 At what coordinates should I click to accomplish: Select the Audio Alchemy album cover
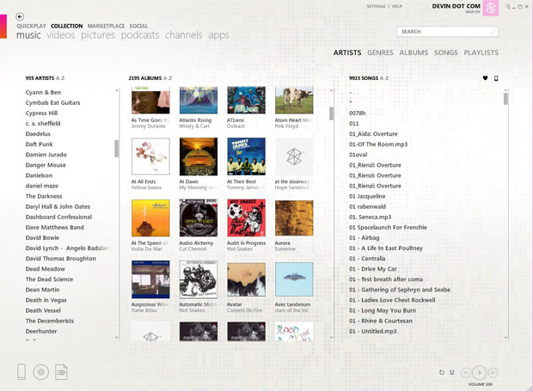point(199,218)
